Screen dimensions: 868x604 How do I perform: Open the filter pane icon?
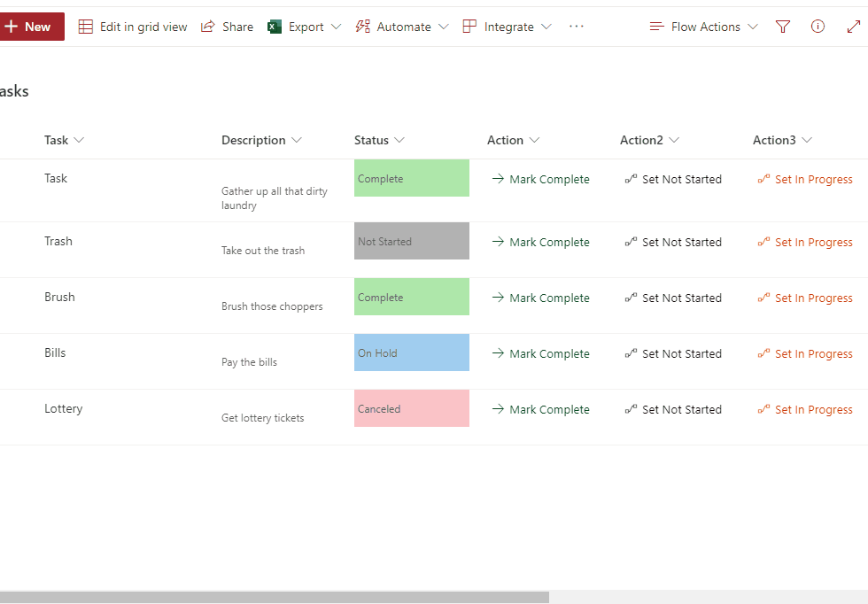point(783,27)
